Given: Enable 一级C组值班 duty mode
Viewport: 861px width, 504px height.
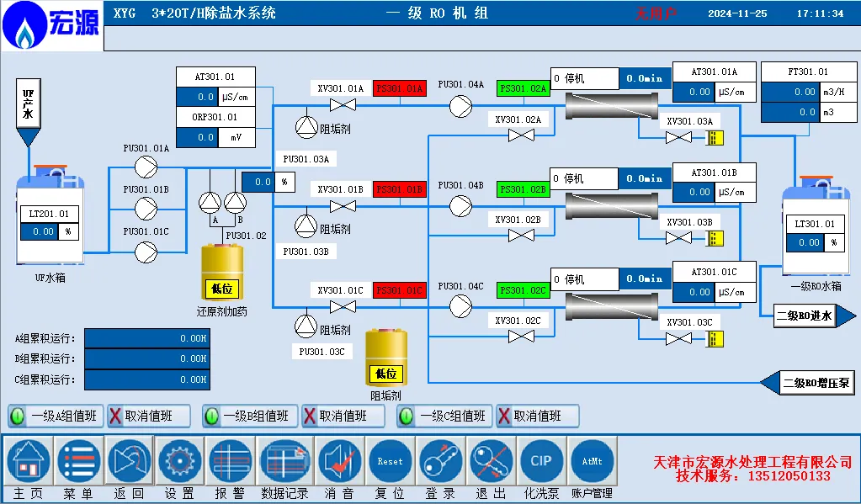Looking at the screenshot, I should (445, 416).
